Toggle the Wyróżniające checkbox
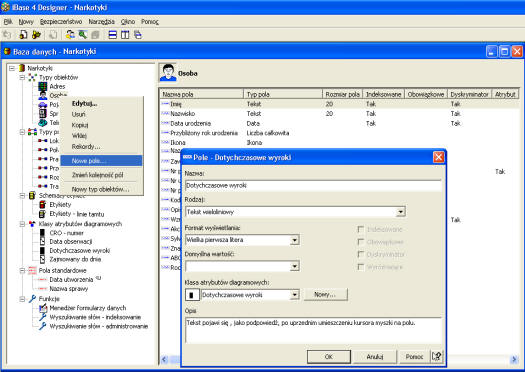 click(361, 267)
